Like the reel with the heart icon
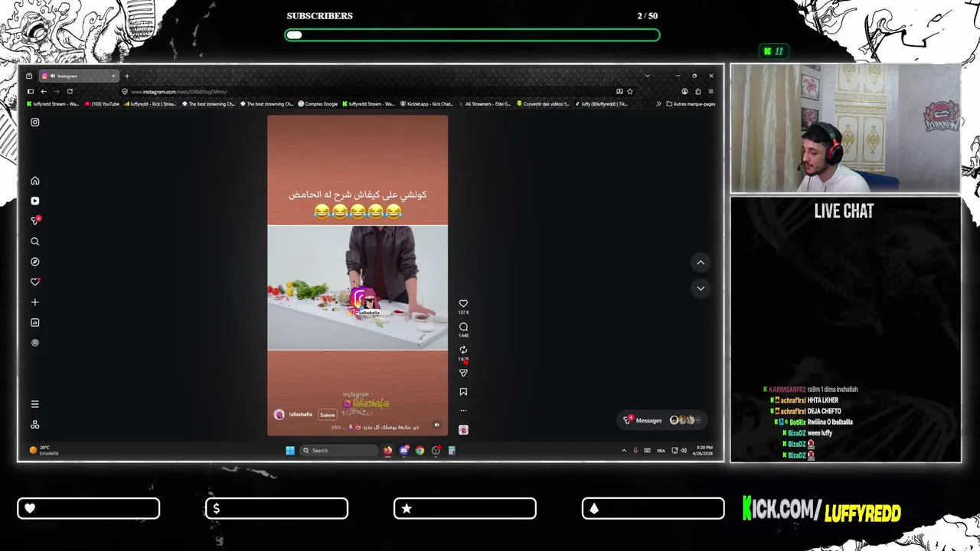The image size is (980, 551). click(x=463, y=304)
